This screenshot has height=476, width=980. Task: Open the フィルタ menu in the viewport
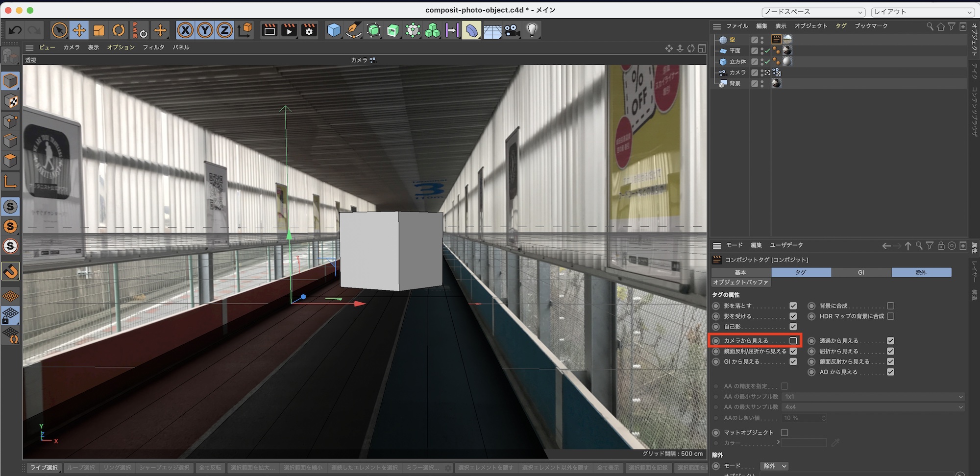point(153,48)
